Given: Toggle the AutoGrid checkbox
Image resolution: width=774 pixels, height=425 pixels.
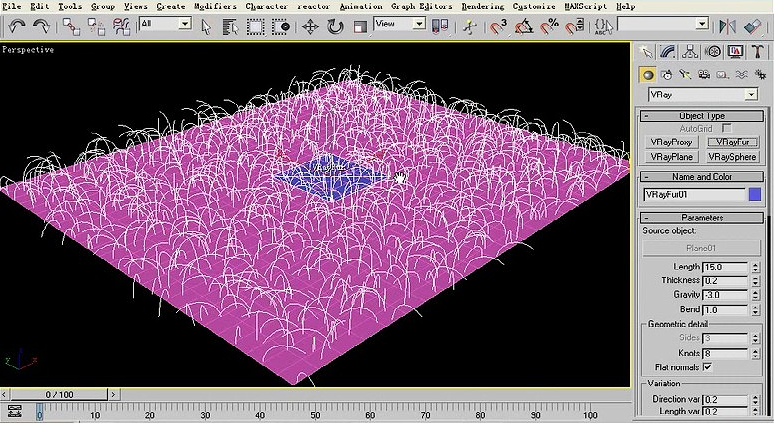Looking at the screenshot, I should tap(727, 129).
